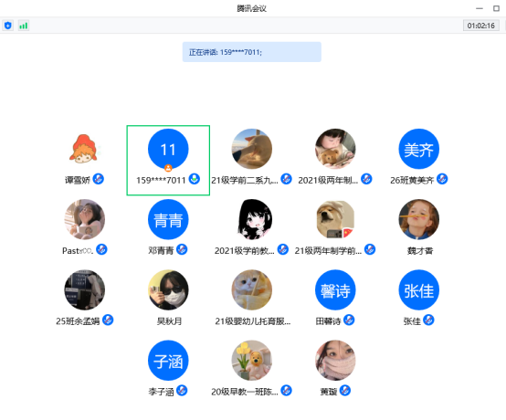
Task: Click the 01:02:16 meeting timer
Action: click(480, 26)
